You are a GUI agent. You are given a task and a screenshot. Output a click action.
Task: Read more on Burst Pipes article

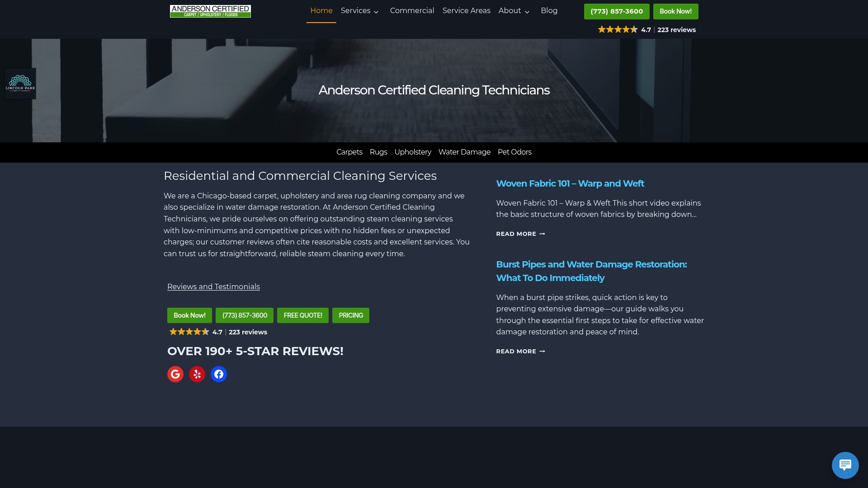tap(520, 352)
